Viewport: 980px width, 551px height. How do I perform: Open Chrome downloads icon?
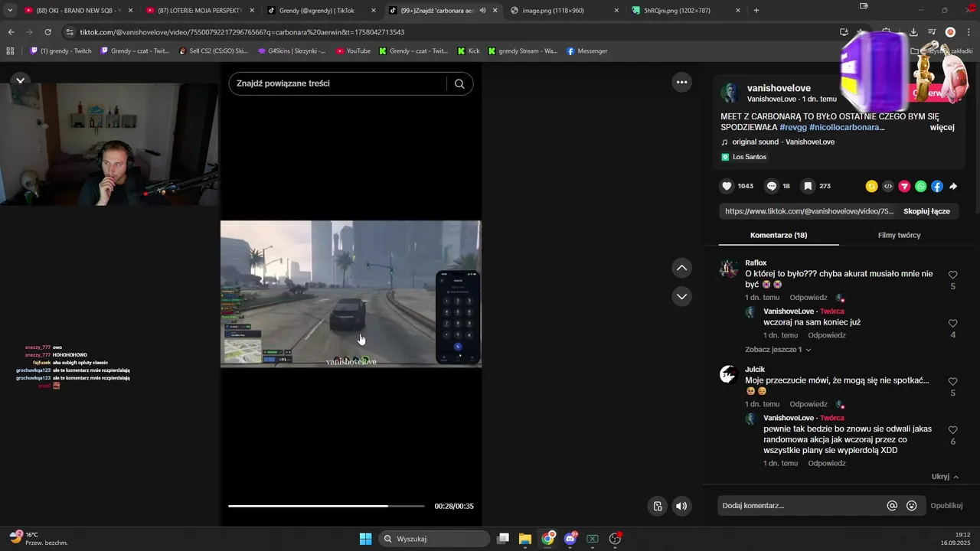coord(913,32)
